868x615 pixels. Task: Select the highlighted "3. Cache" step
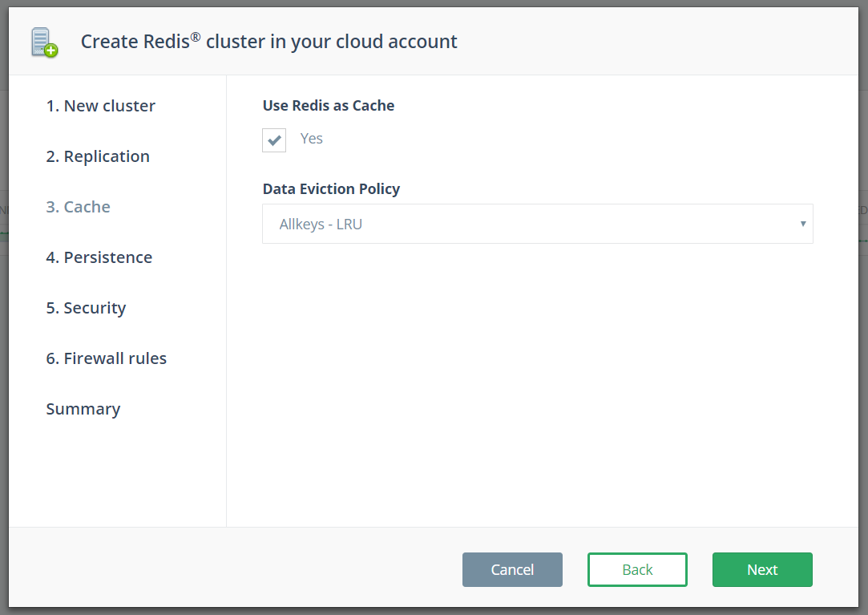(78, 206)
